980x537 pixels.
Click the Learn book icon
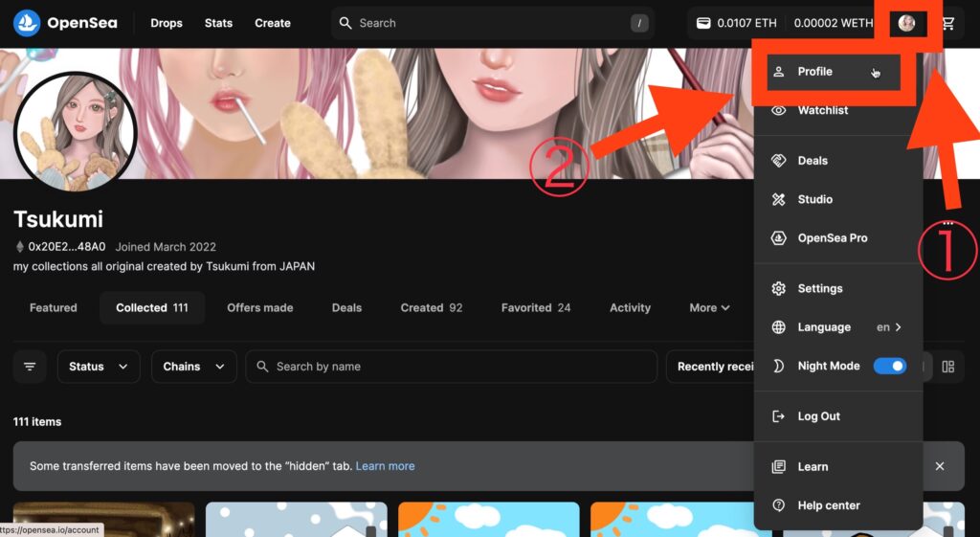click(x=778, y=467)
